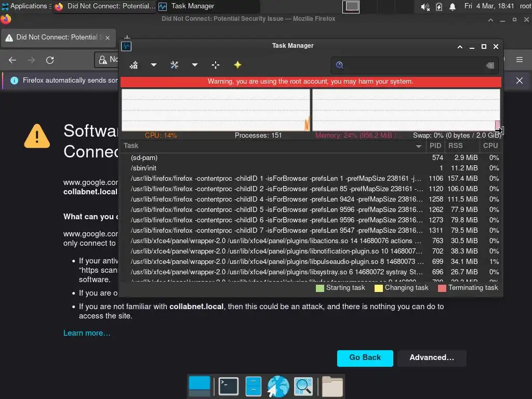Click the execute/priority icon in Task Manager toolbar
The width and height of the screenshot is (532, 399).
point(134,65)
